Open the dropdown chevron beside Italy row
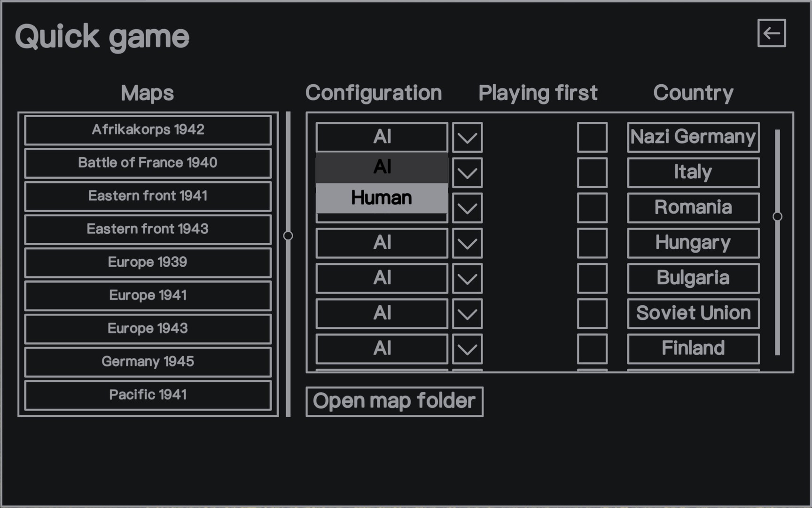 click(467, 173)
